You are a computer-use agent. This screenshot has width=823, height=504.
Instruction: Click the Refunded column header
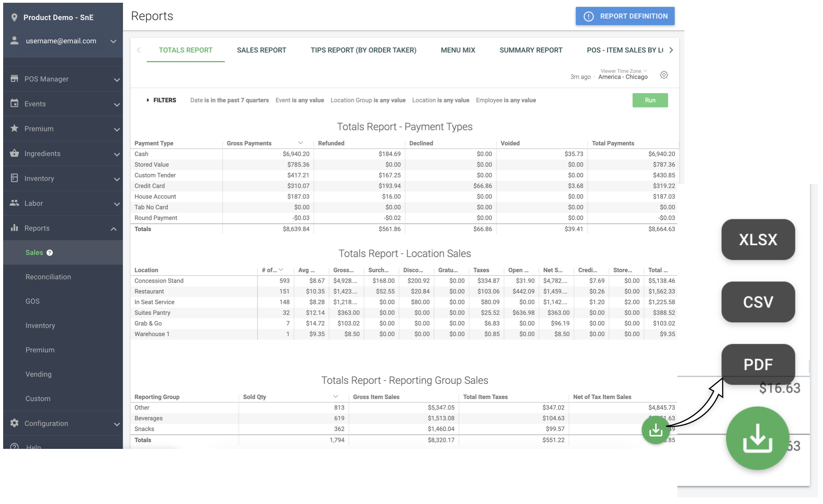click(331, 143)
